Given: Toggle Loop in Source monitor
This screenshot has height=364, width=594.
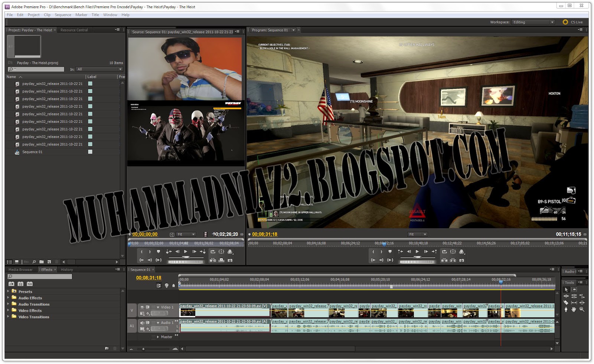Looking at the screenshot, I should pyautogui.click(x=213, y=252).
